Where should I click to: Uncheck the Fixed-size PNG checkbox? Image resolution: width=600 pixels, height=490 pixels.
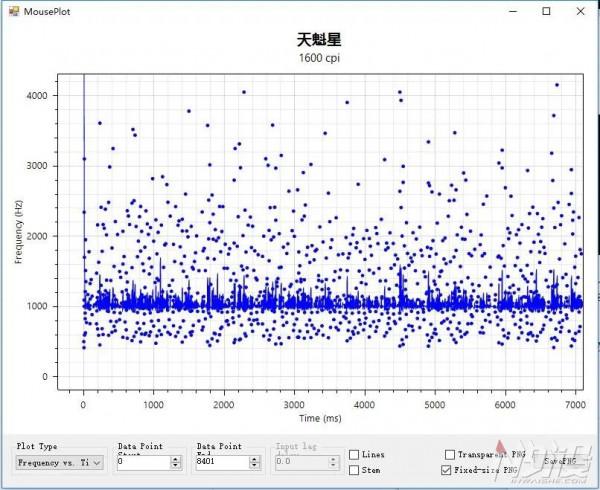click(446, 470)
